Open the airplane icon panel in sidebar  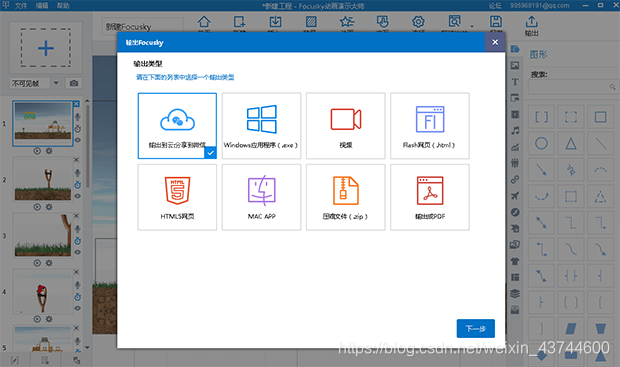(x=515, y=196)
